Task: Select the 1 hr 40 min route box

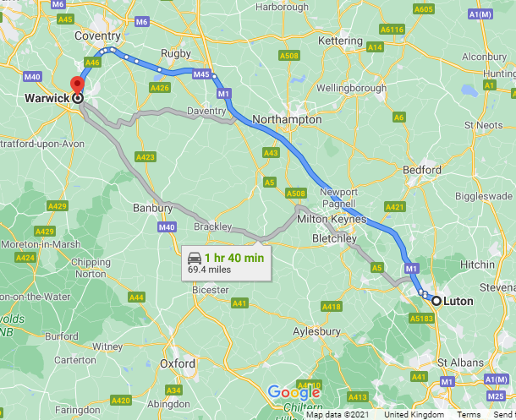Action: (227, 264)
